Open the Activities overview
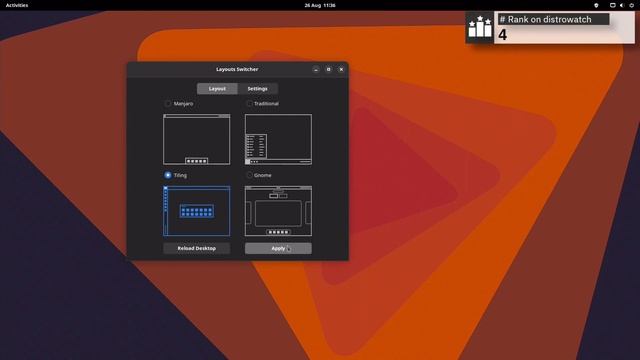Image resolution: width=640 pixels, height=360 pixels. [17, 5]
